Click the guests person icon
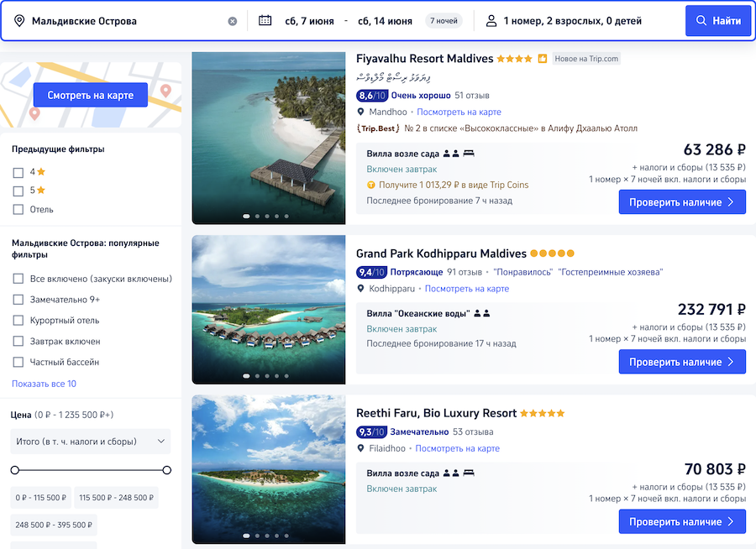Image resolution: width=756 pixels, height=549 pixels. [x=490, y=21]
